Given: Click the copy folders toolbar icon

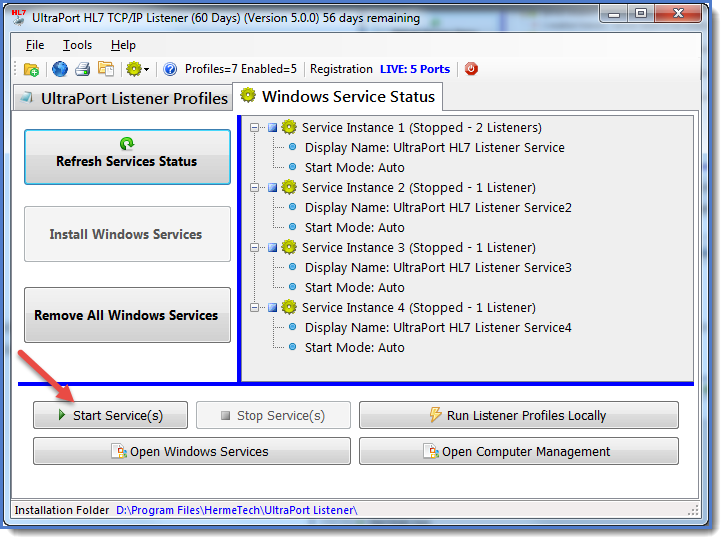Looking at the screenshot, I should point(106,69).
